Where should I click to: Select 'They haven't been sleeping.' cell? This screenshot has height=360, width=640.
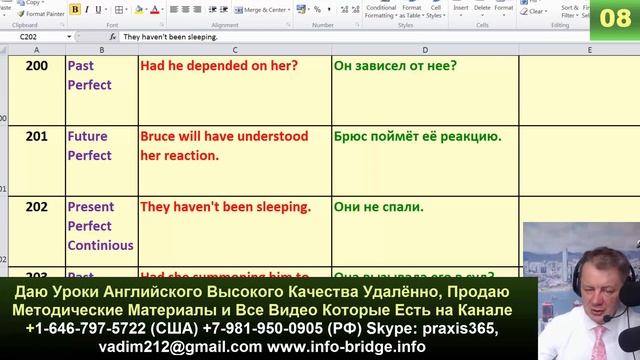tap(235, 231)
